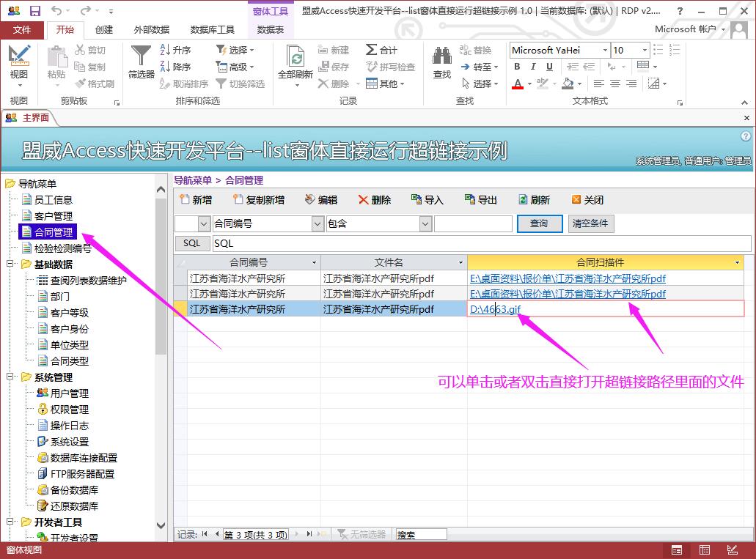Image resolution: width=756 pixels, height=559 pixels.
Task: Click the numbered list icon
Action: click(675, 50)
